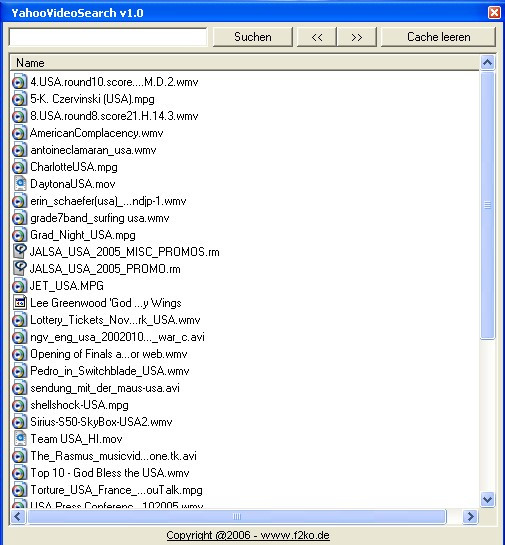Select the icon for 8.USA.round8.score21.H.14.3.wmv
505x545 pixels.
point(19,116)
